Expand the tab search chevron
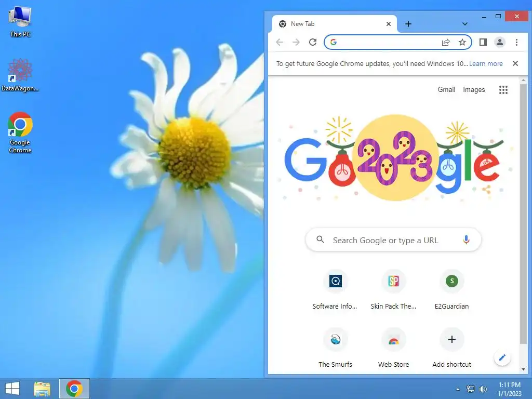Screen dimensions: 532x399 coord(465,24)
